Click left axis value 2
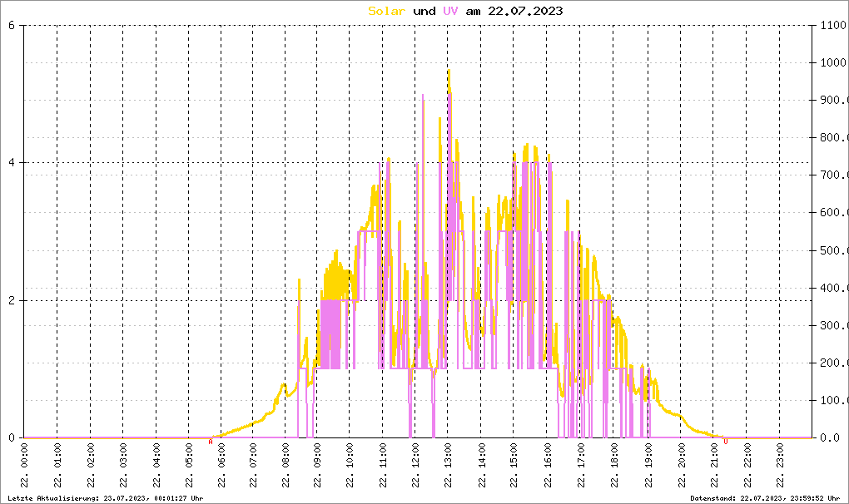This screenshot has width=849, height=504. coord(12,301)
